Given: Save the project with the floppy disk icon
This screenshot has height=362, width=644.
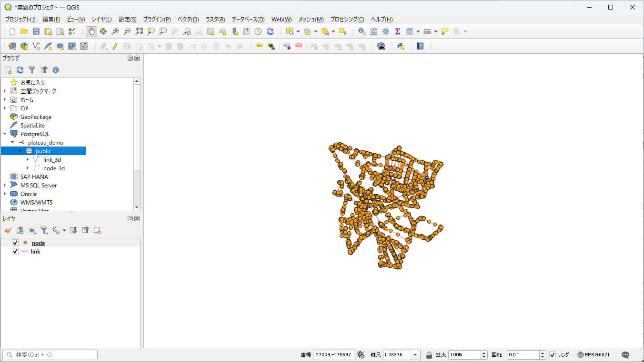Looking at the screenshot, I should pos(36,31).
